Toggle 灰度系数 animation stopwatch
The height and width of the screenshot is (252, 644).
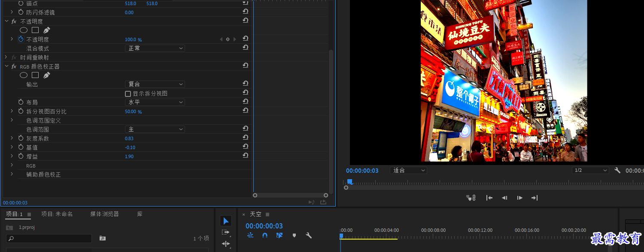pos(21,138)
